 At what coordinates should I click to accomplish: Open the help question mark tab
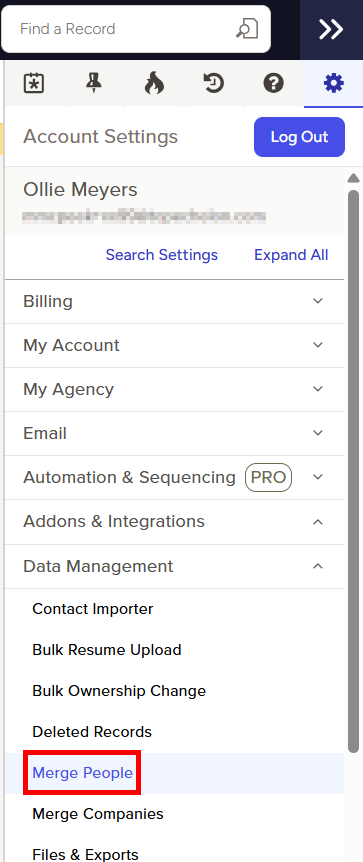[x=273, y=84]
